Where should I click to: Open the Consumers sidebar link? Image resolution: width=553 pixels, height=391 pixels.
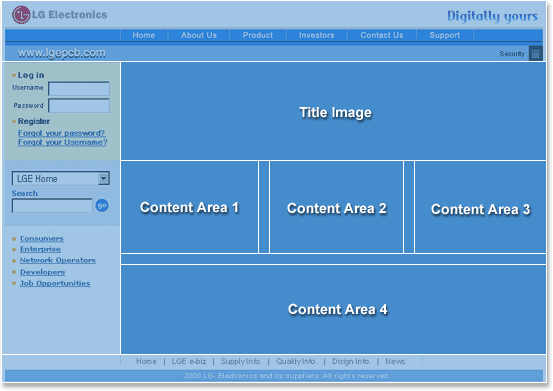(x=42, y=239)
